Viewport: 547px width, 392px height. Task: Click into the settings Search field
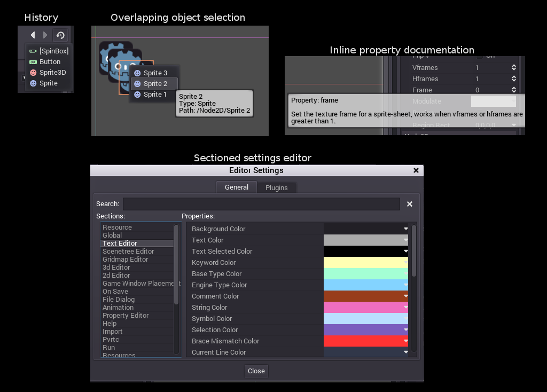pos(261,204)
